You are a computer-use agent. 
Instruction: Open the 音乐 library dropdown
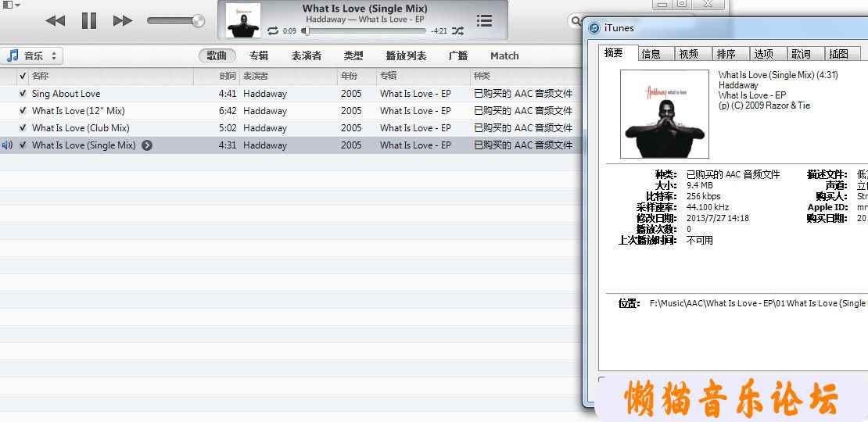31,55
